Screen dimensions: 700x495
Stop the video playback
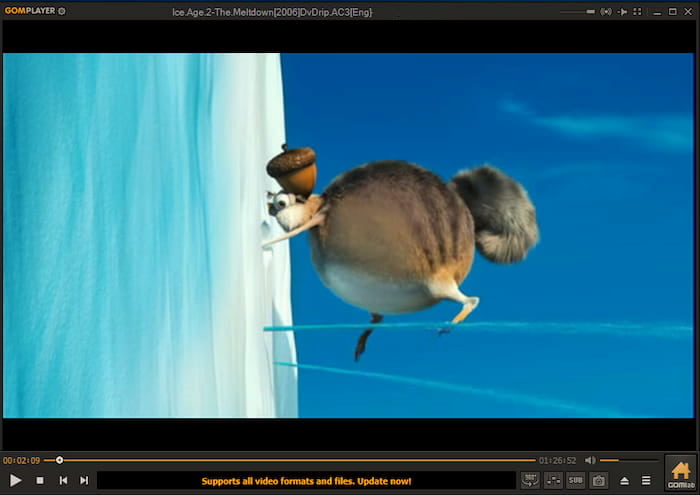point(40,480)
